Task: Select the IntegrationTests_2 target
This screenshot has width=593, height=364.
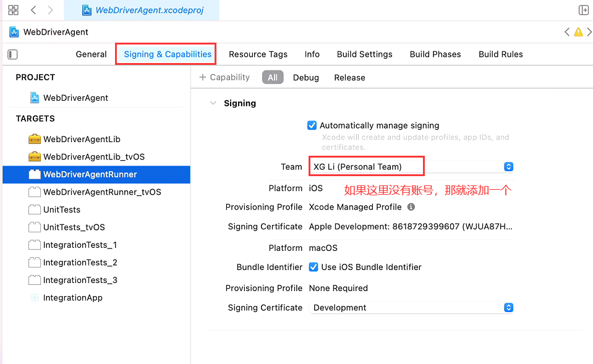Action: click(96, 262)
